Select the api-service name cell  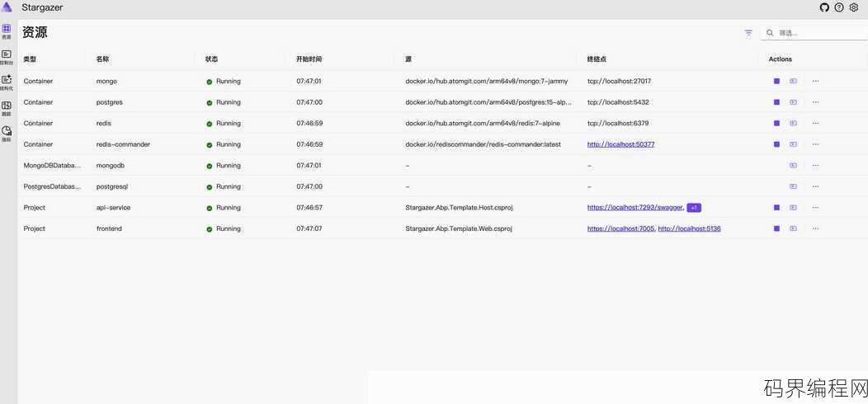click(113, 208)
